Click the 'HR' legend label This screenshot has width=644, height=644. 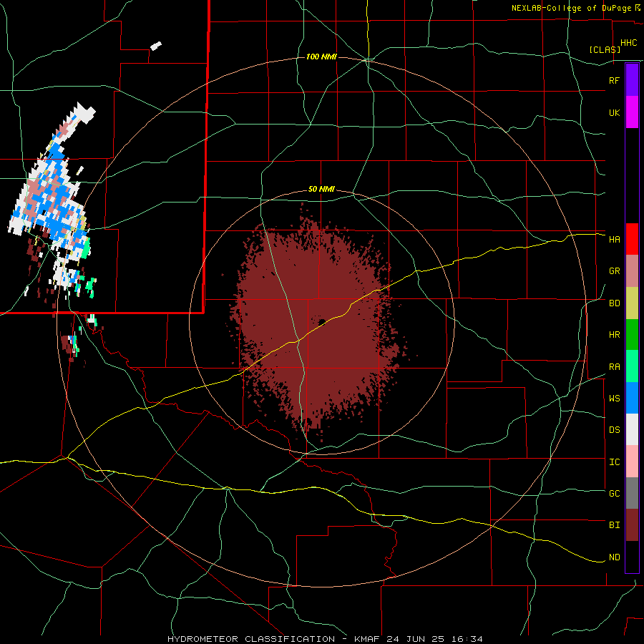(x=614, y=335)
